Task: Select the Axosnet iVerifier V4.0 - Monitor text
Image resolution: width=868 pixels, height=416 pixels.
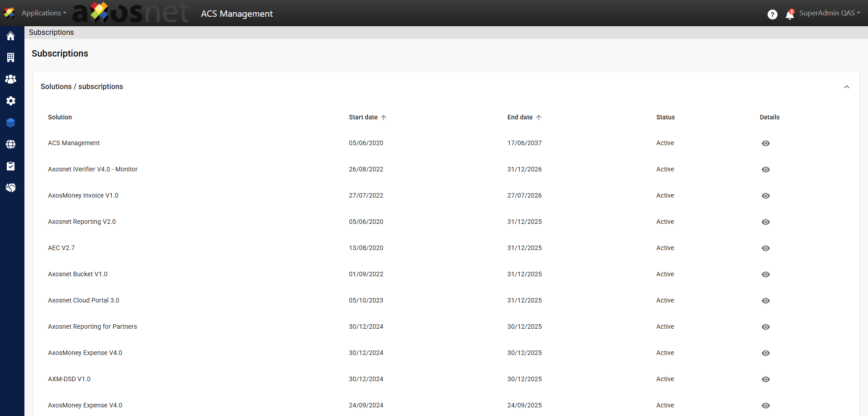Action: pos(93,169)
